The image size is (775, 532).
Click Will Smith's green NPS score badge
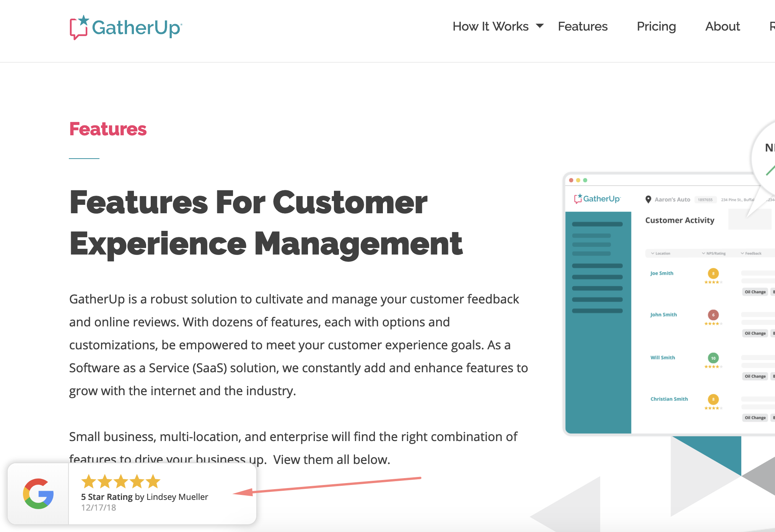tap(713, 358)
